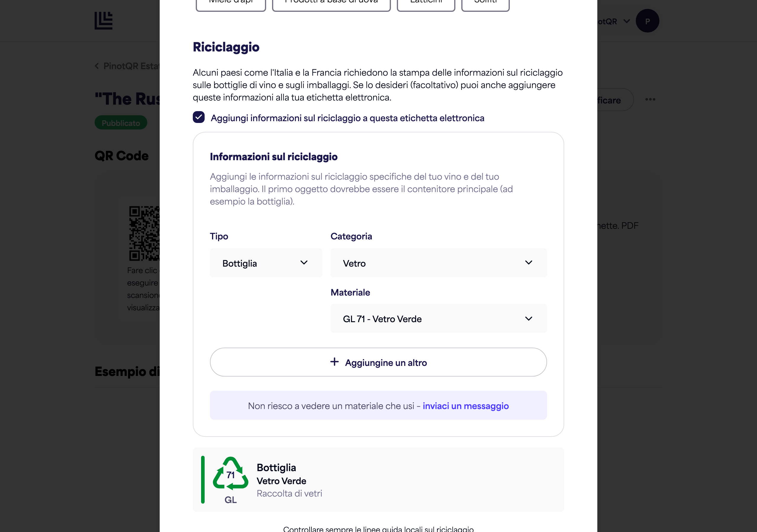Expand the Materiale dropdown GL 71 Vetro Verde
The height and width of the screenshot is (532, 757).
(x=439, y=319)
